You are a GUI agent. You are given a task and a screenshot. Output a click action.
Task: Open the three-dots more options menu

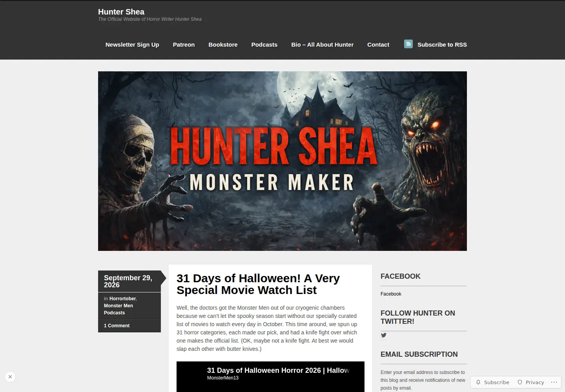coord(554,382)
